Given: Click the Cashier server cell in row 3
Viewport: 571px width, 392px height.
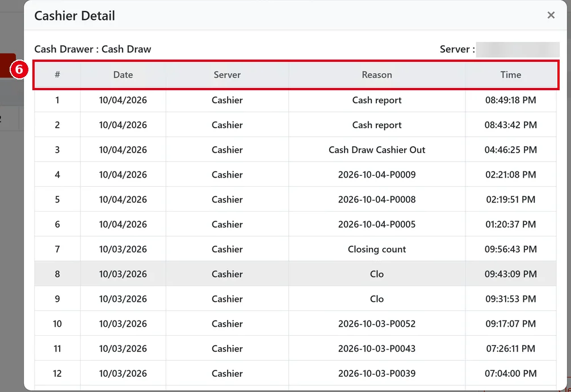Looking at the screenshot, I should click(227, 150).
